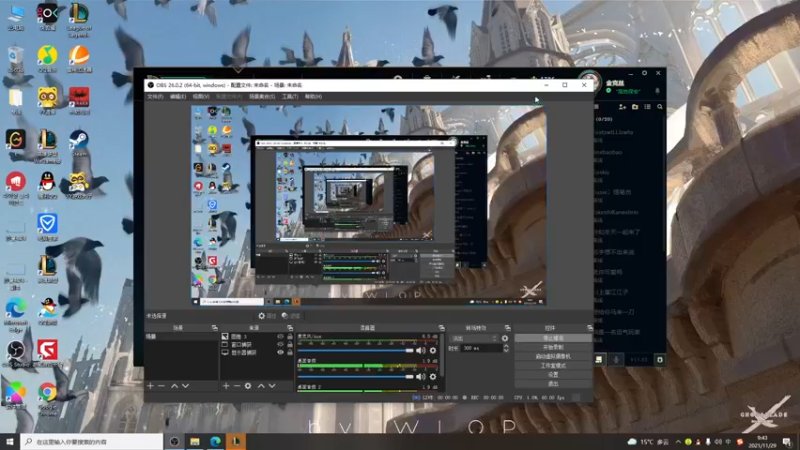800x450 pixels.
Task: Click the Stop Streaming button in Controls
Action: click(553, 338)
